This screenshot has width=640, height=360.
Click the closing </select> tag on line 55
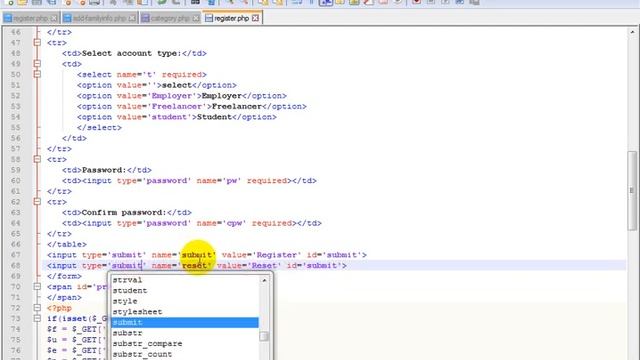(99, 127)
